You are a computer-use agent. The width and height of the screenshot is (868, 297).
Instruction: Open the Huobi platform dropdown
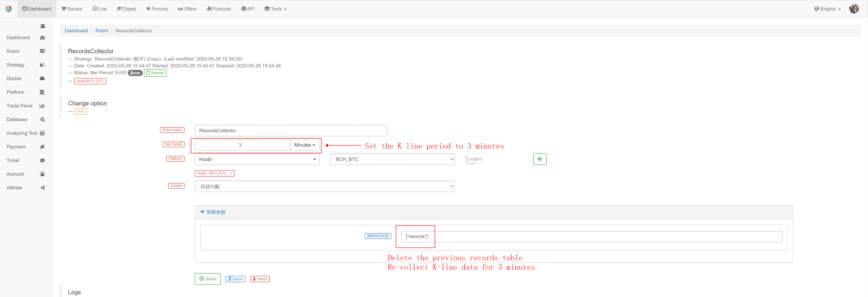257,160
